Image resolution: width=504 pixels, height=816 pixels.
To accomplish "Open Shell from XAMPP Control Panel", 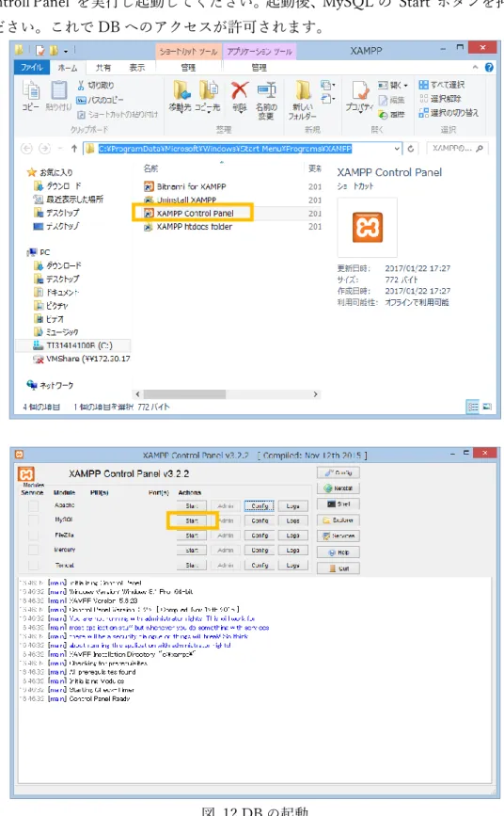I will (x=339, y=504).
